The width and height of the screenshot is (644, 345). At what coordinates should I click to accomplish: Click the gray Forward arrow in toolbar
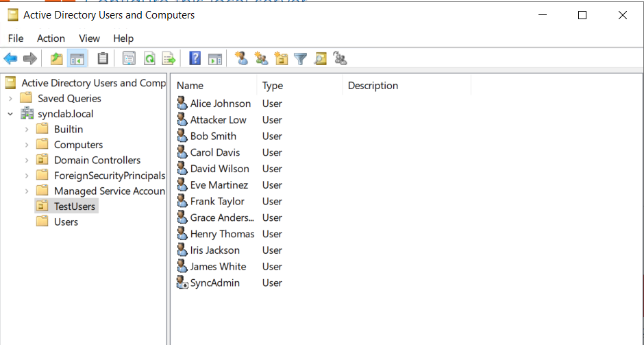pyautogui.click(x=30, y=59)
